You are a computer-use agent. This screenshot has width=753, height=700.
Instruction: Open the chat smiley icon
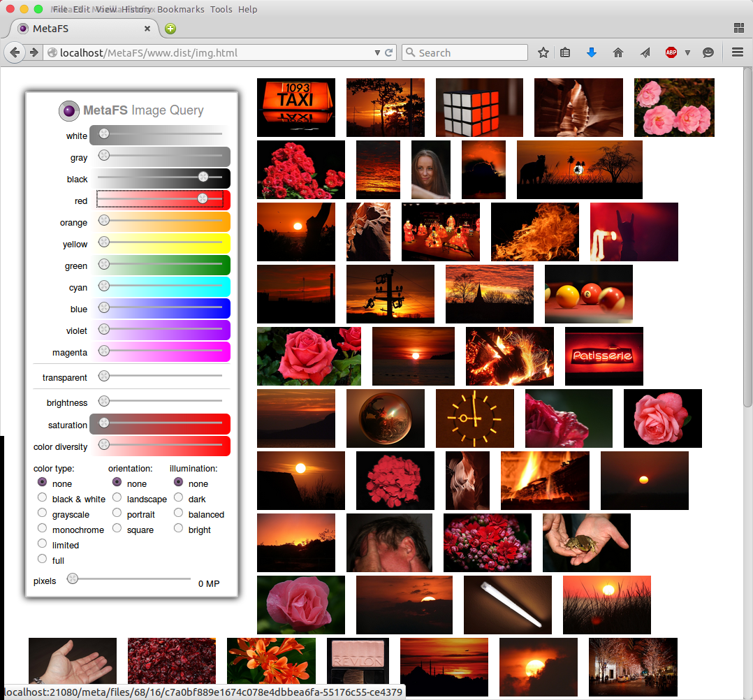click(708, 52)
